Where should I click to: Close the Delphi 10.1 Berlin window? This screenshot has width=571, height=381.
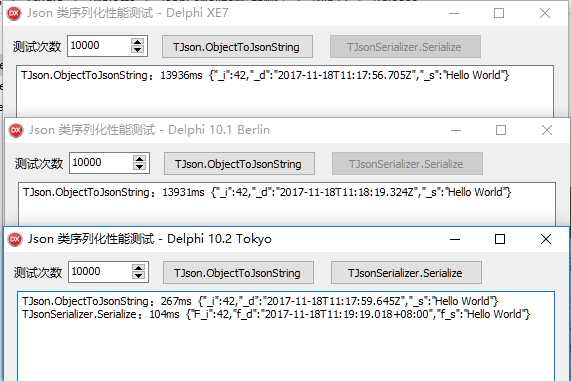pos(547,130)
